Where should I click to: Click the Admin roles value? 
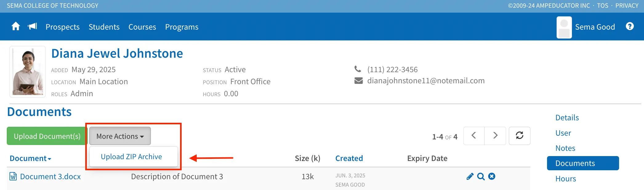coord(82,93)
